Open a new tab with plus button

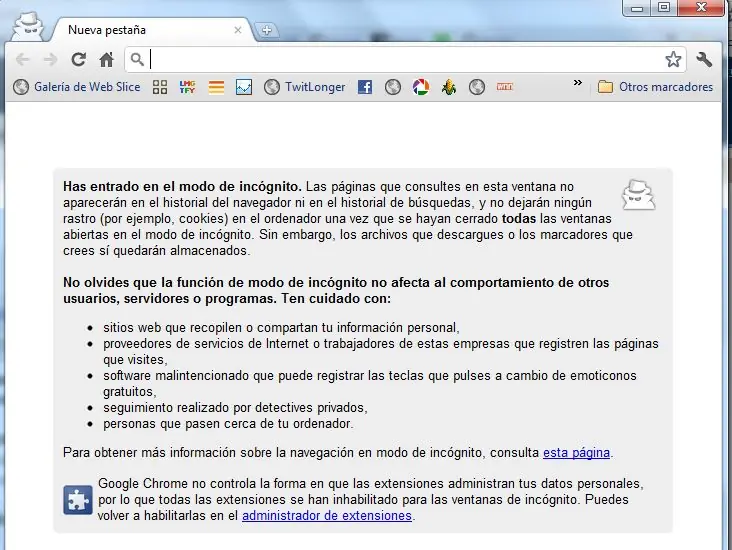267,30
